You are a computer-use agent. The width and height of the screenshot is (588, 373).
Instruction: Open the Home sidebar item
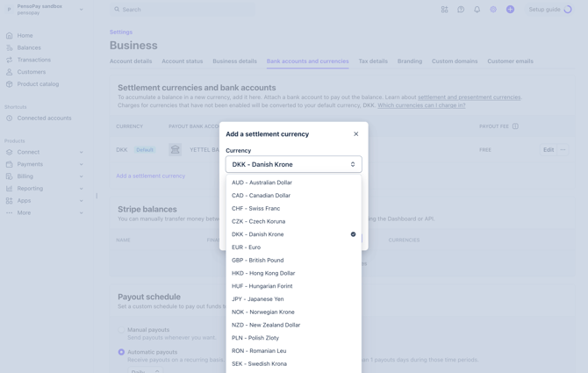coord(25,36)
